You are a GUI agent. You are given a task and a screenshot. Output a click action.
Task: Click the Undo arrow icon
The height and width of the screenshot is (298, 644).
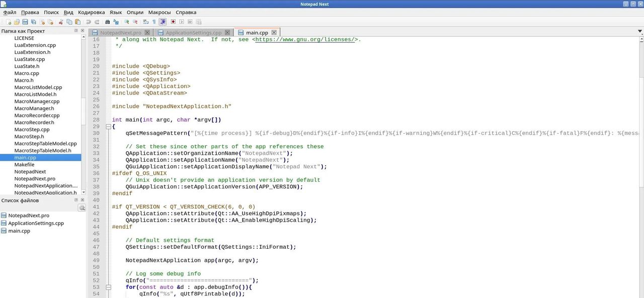coord(89,22)
